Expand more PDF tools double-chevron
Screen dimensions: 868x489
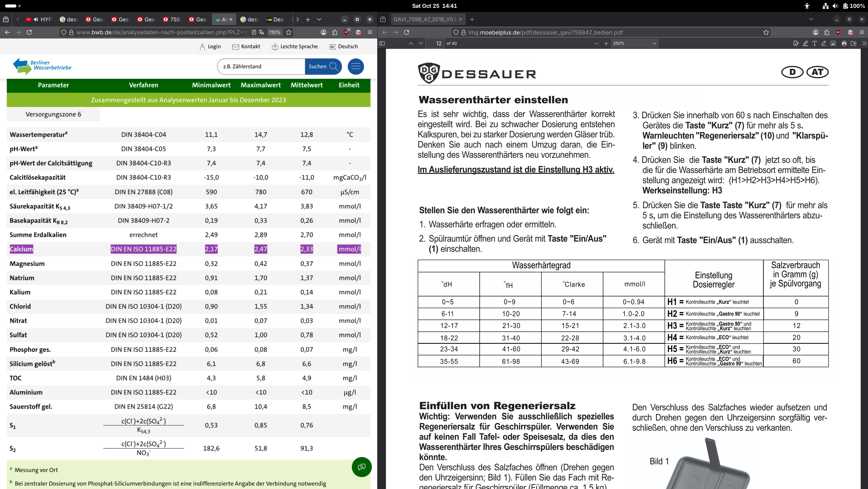[864, 43]
